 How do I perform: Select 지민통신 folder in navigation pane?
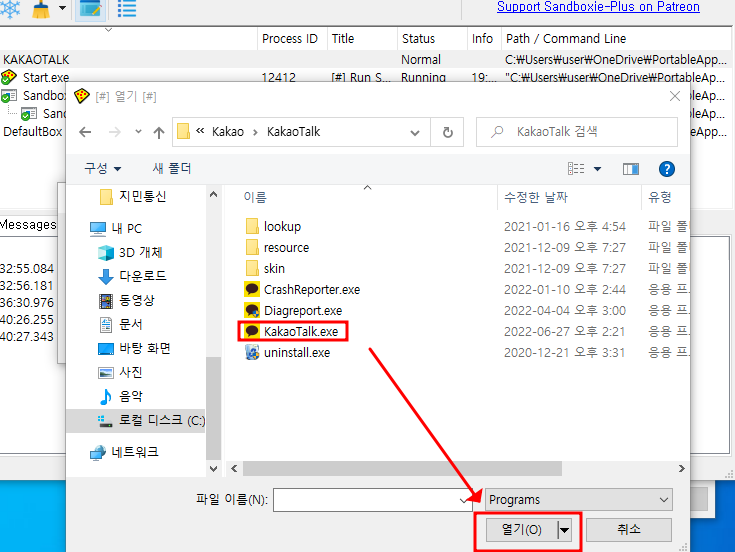(133, 196)
